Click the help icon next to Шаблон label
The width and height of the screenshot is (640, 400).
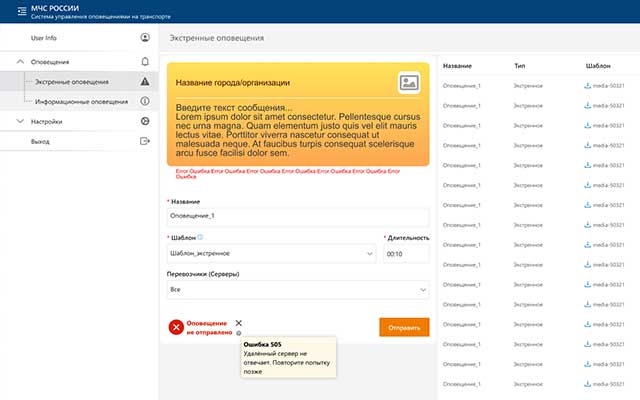tap(200, 237)
